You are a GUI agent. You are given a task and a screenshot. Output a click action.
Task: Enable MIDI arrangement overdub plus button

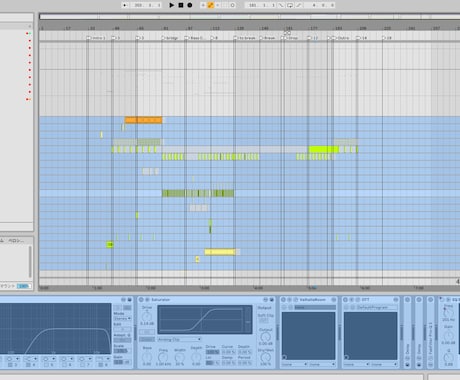pos(203,5)
